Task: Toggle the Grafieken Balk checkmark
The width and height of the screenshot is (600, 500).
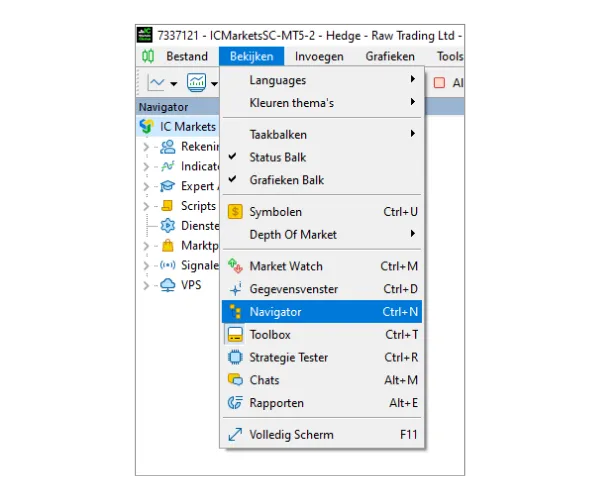Action: coord(233,180)
